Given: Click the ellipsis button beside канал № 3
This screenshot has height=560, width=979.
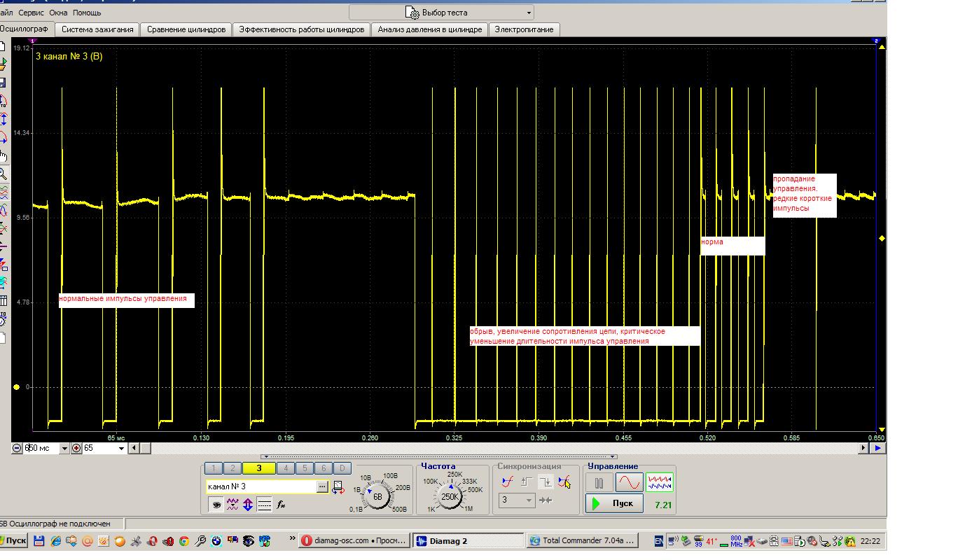Looking at the screenshot, I should [x=322, y=486].
